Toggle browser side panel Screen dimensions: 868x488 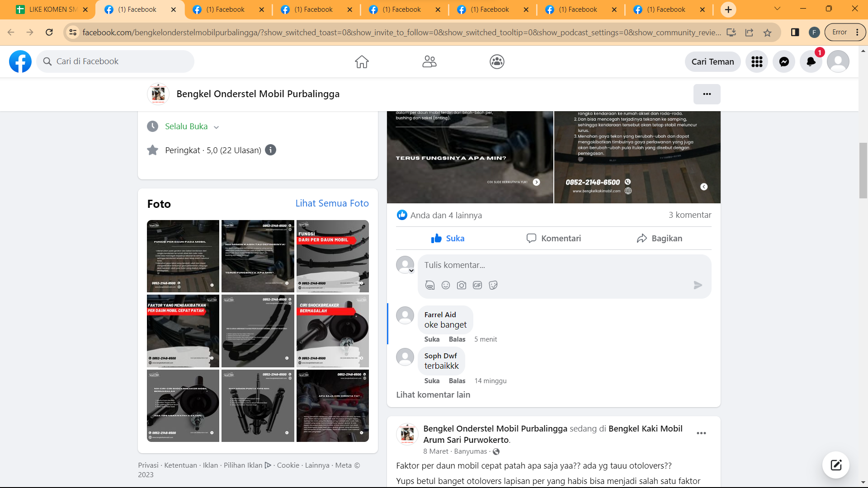795,32
